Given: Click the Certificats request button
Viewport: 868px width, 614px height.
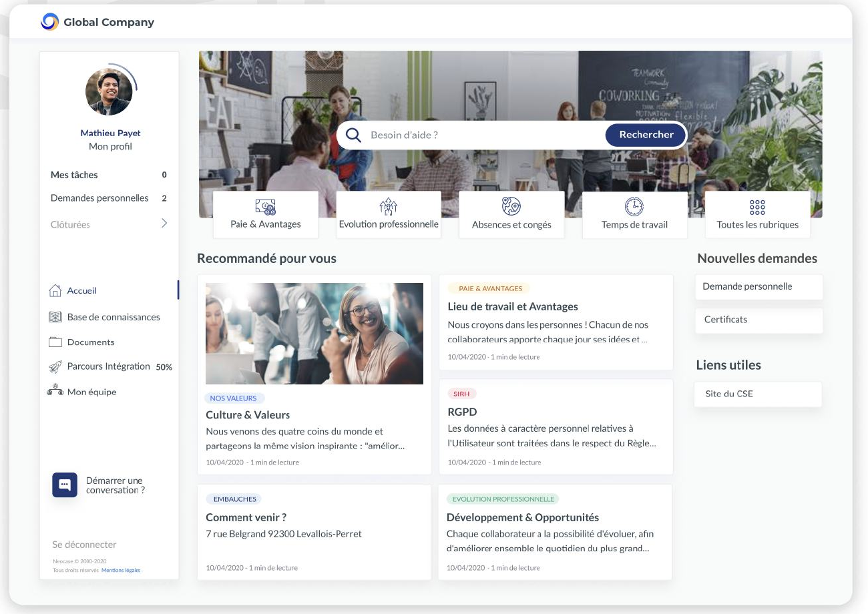Looking at the screenshot, I should (758, 320).
